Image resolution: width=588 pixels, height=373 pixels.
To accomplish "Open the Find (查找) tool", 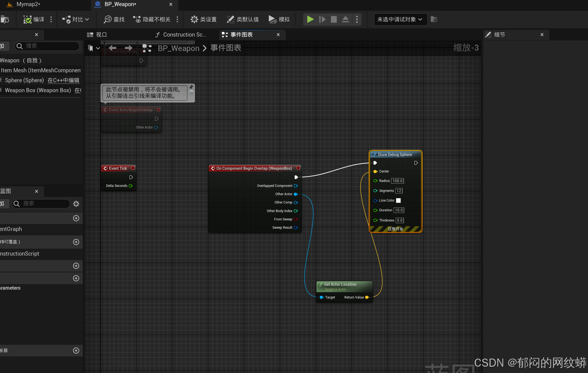I will tap(114, 19).
